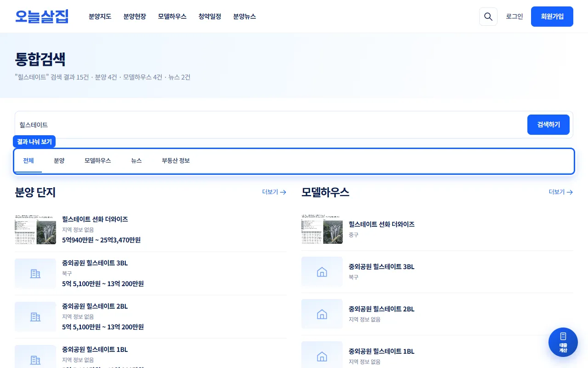Screen dimensions: 588x368
Task: Open 중외공원 힐스테이트 3BL title under 분양 단지
Action: [95, 263]
